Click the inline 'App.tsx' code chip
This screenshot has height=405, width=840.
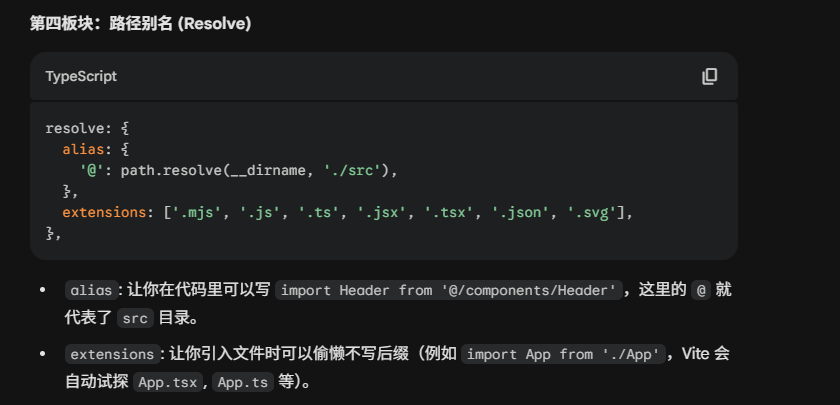coord(167,382)
